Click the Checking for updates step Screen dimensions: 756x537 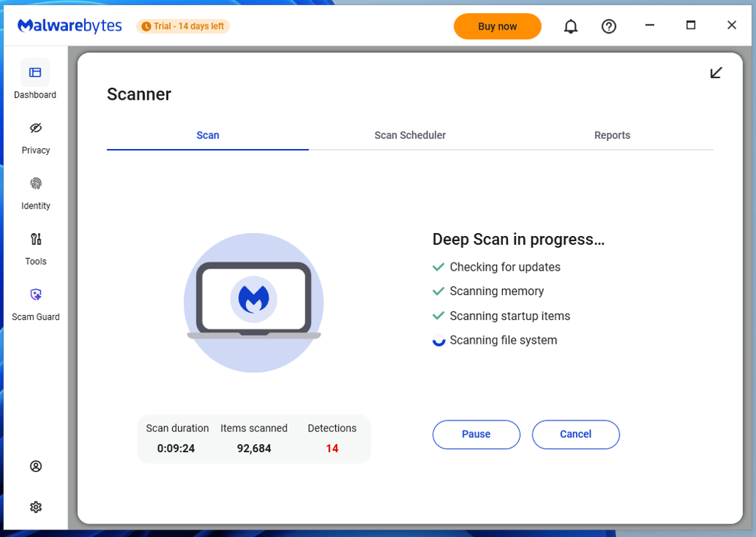pyautogui.click(x=505, y=267)
